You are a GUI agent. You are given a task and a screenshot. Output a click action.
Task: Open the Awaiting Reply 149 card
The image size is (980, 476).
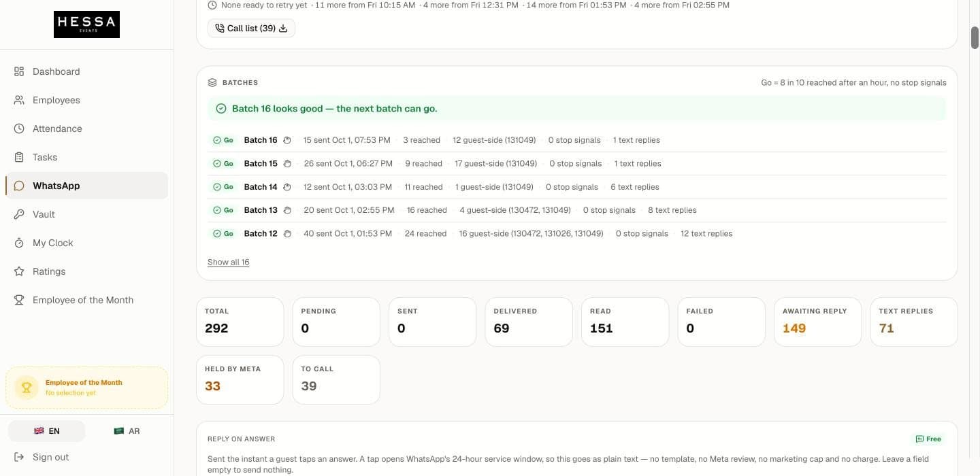click(x=817, y=322)
